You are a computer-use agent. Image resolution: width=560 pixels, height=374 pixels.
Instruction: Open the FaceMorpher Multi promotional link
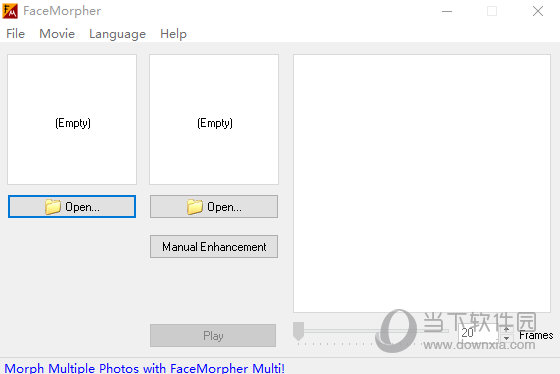(144, 368)
